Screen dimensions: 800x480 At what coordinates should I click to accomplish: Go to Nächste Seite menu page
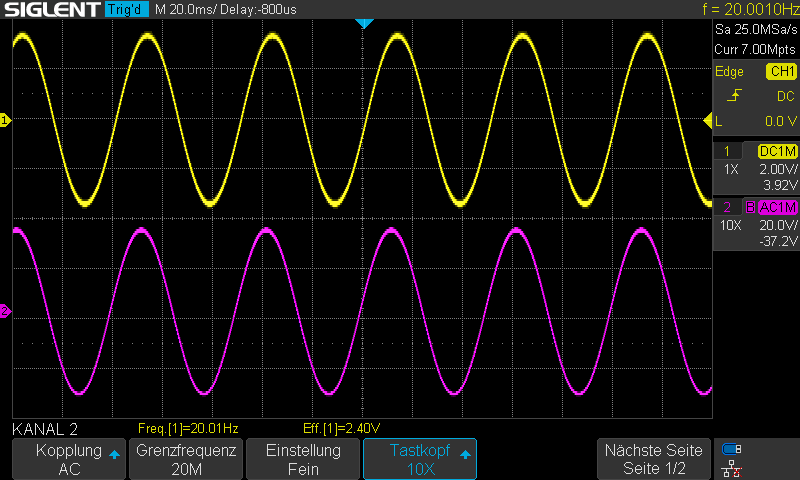654,460
